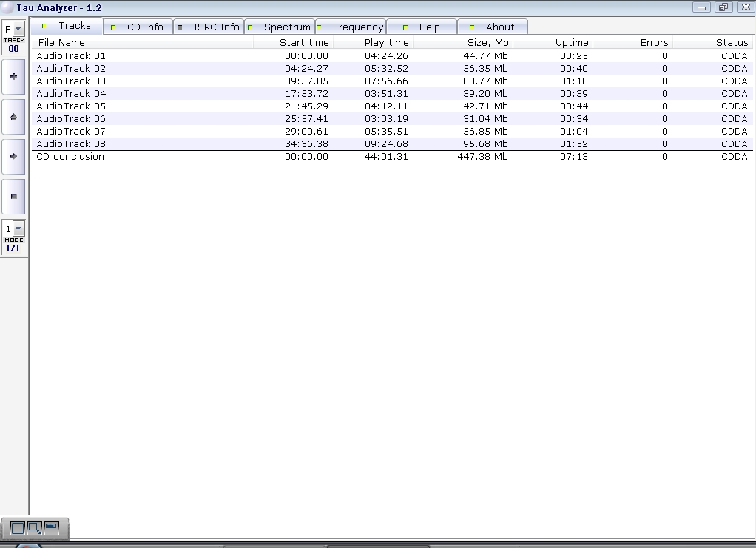Click the right arrow button in the sidebar
Viewport: 756px width, 548px height.
(13, 156)
